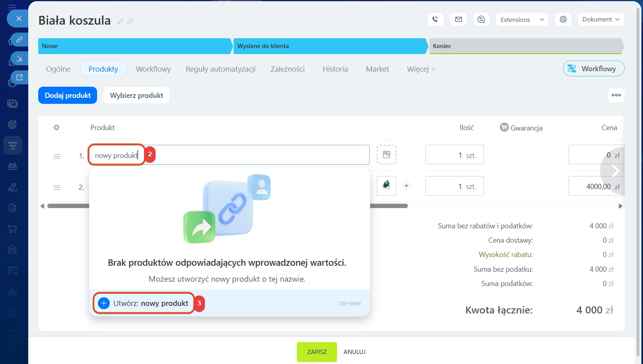The width and height of the screenshot is (643, 364).
Task: Open the Reguły automatyzacji tab
Action: 220,69
